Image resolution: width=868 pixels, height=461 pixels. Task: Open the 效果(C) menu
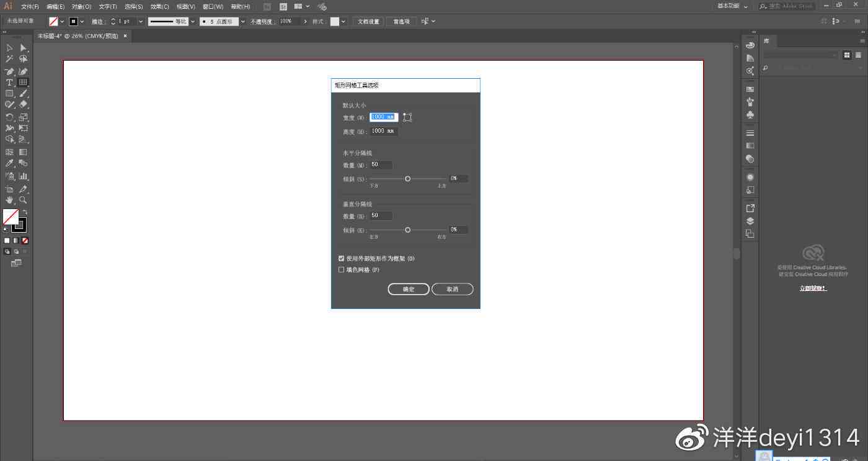click(x=159, y=7)
